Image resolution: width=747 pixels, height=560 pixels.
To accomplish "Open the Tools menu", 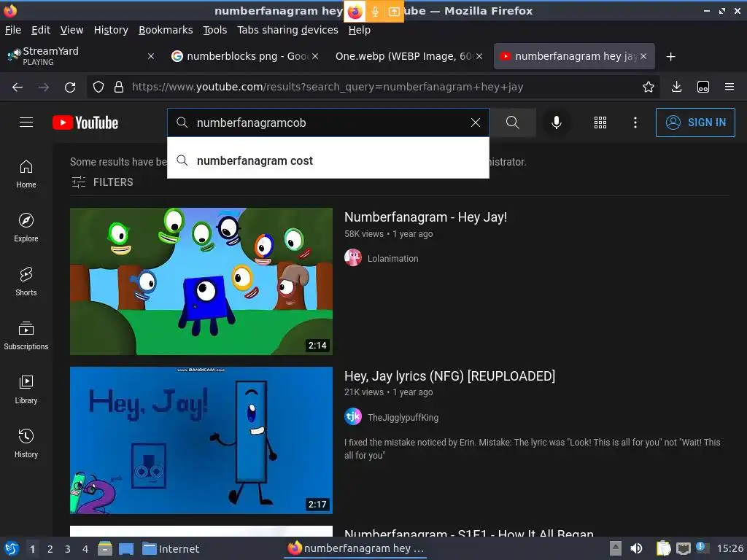I will coord(215,30).
